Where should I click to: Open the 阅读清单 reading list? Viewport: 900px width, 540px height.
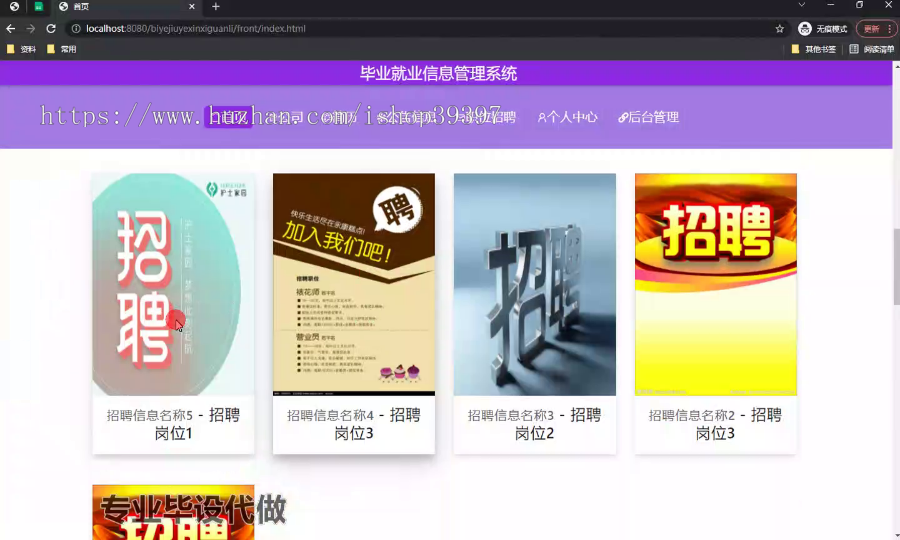(871, 49)
